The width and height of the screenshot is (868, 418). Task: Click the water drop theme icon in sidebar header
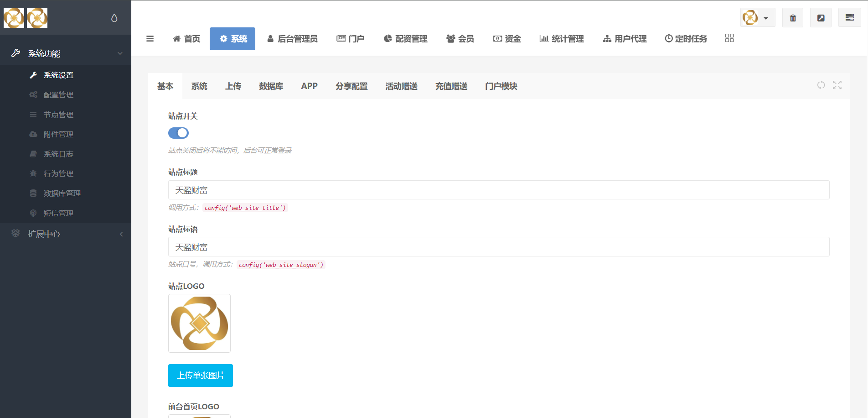114,18
